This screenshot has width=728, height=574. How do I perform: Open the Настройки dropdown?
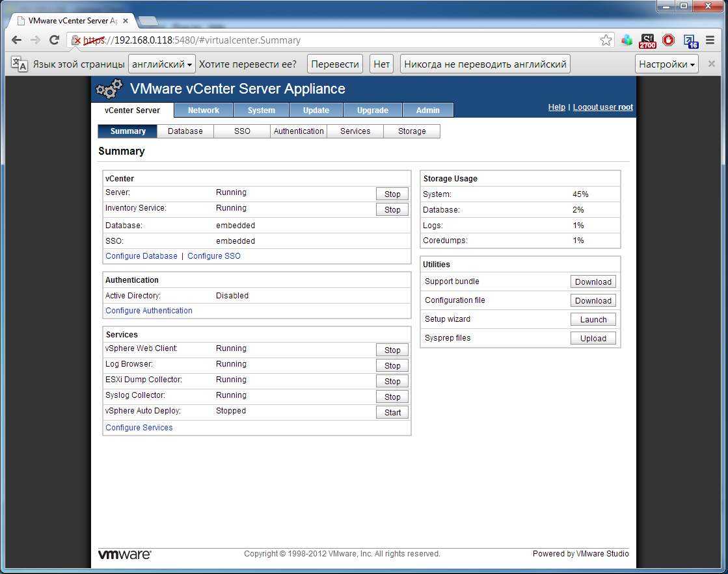pos(667,64)
